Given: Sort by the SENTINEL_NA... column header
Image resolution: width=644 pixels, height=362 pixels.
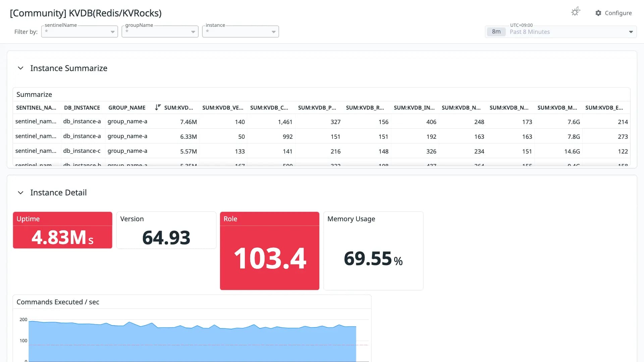Looking at the screenshot, I should (x=36, y=108).
